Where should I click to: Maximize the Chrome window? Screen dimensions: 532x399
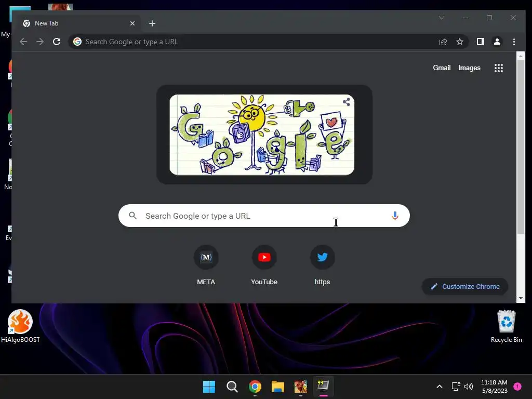point(489,18)
